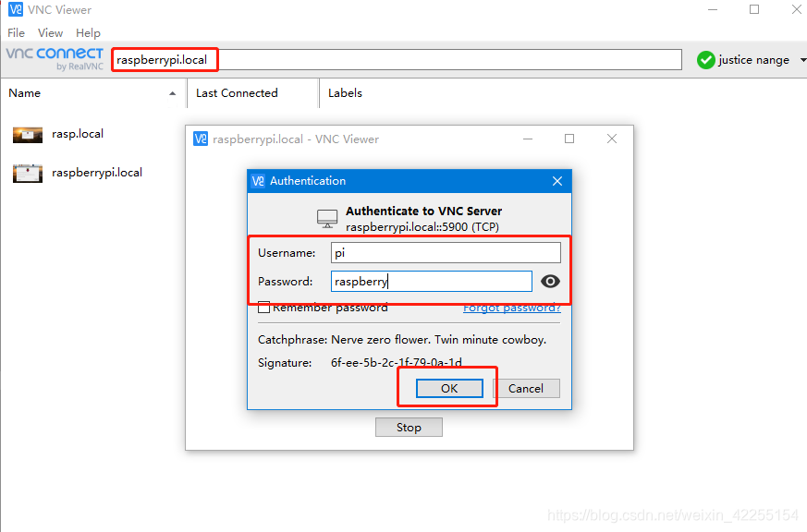
Task: Open the Forgot password? link
Action: click(511, 308)
